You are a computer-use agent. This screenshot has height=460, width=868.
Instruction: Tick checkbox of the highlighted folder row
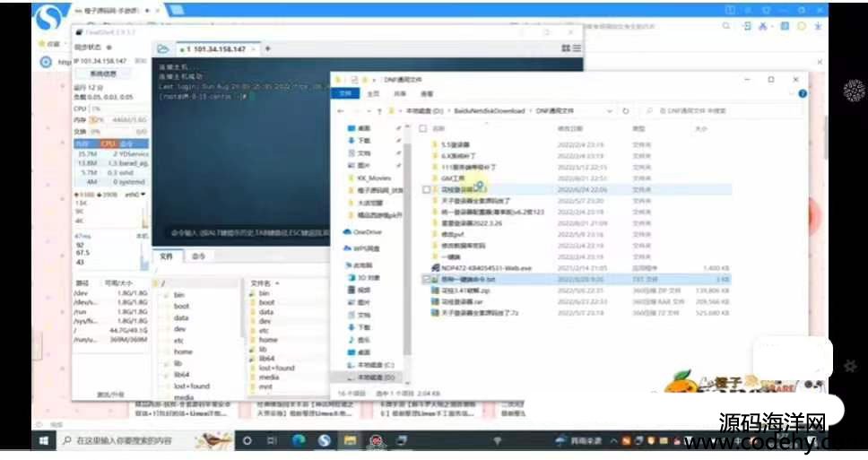426,189
